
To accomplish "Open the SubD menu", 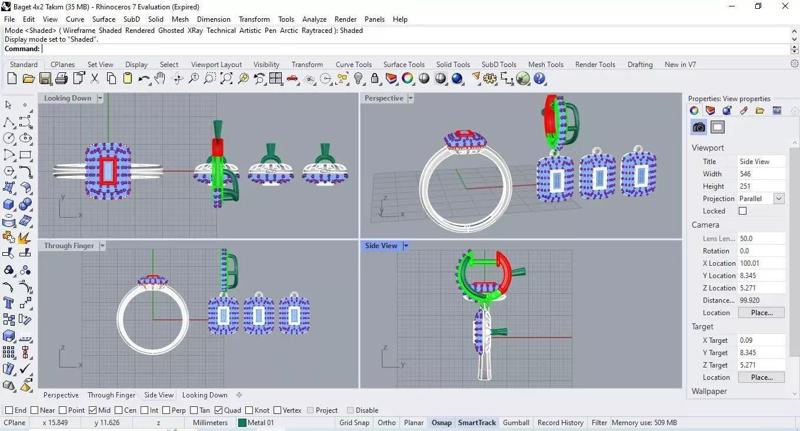I will [132, 19].
